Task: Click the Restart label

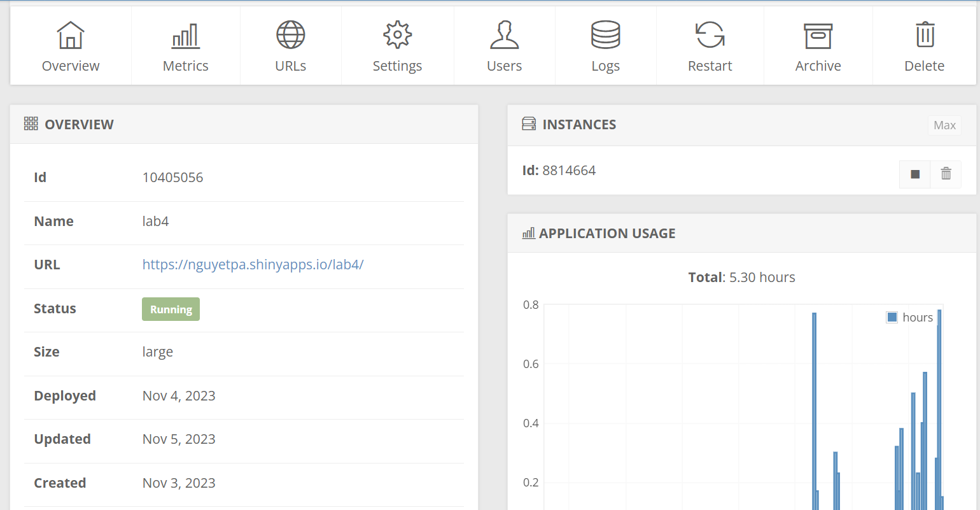Action: tap(710, 66)
